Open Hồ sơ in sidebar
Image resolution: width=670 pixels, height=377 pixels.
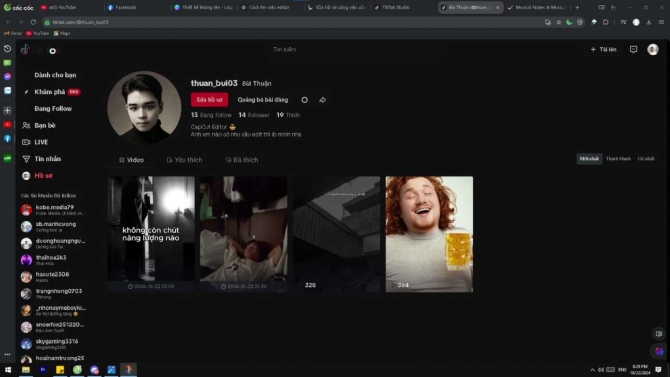point(43,176)
